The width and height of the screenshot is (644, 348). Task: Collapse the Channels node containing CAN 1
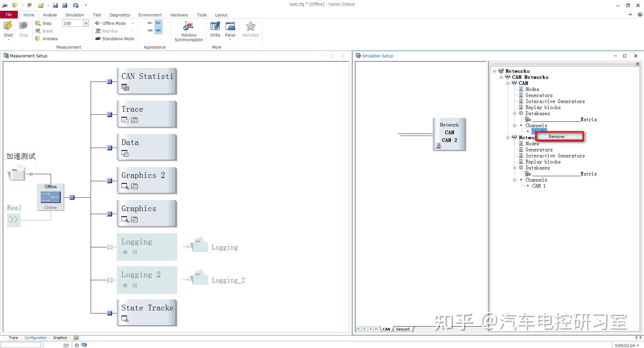coord(514,180)
